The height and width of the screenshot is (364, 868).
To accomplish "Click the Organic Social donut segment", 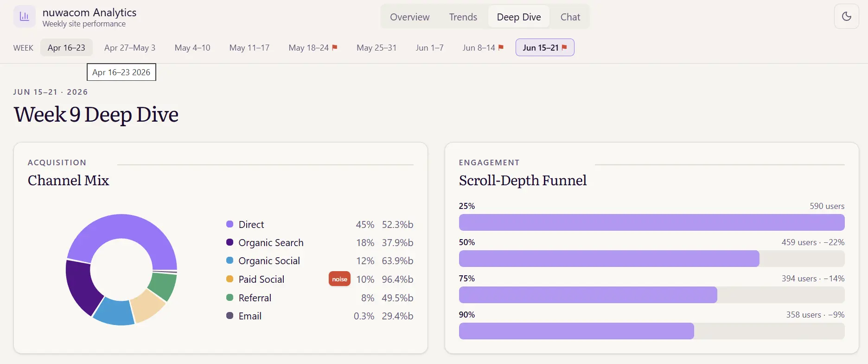I will pyautogui.click(x=115, y=312).
